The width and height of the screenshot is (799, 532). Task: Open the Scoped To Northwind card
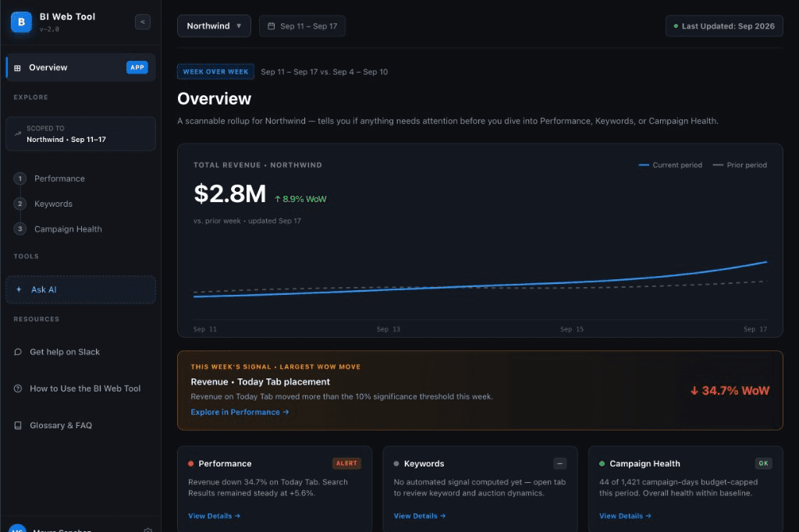pyautogui.click(x=81, y=134)
